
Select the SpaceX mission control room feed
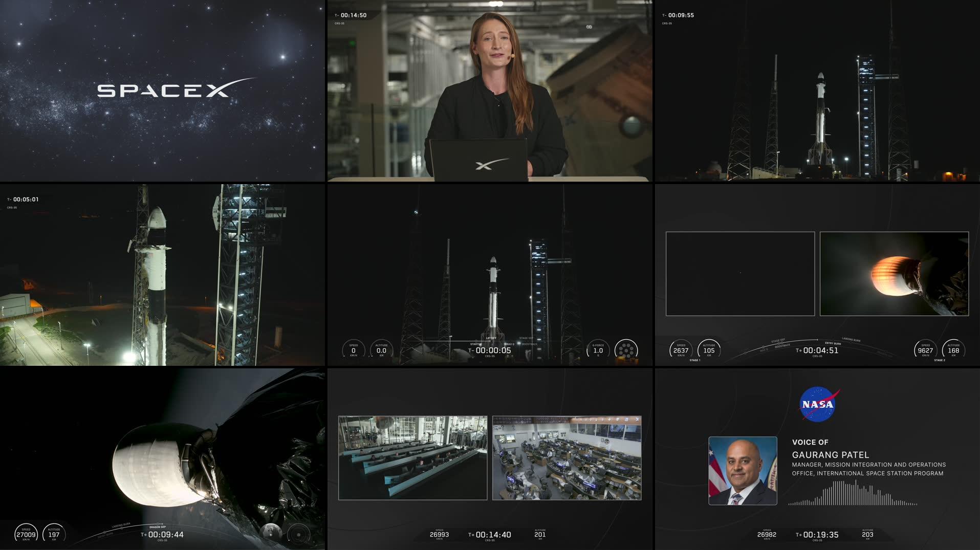412,458
